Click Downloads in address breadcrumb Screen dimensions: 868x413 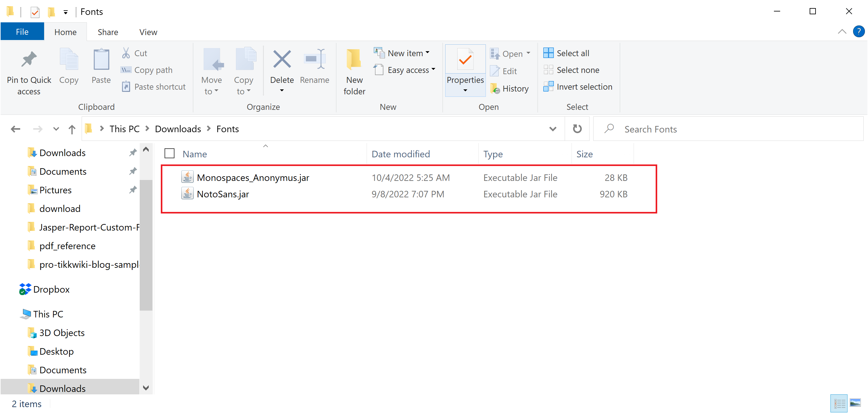[178, 129]
